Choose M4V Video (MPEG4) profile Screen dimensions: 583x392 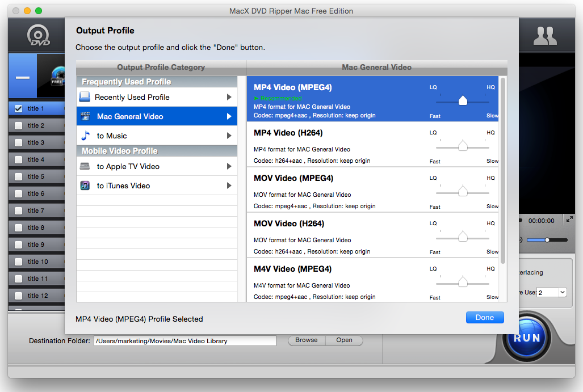tap(372, 280)
